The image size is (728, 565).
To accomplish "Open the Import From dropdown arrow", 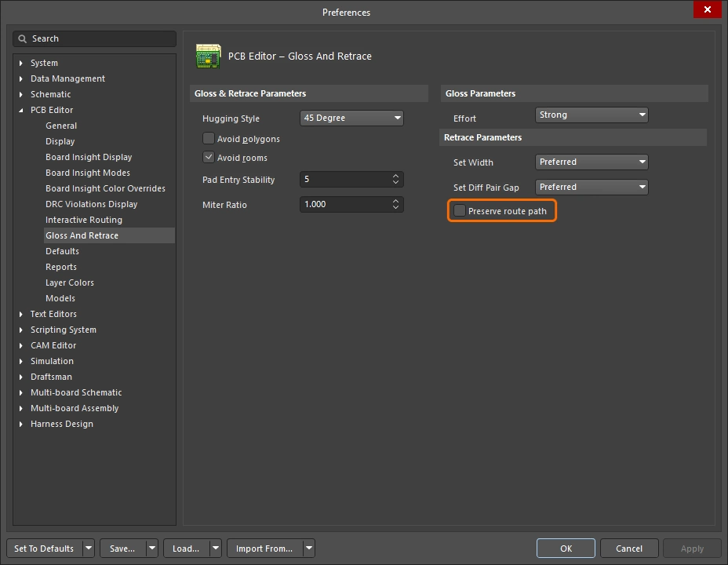I will coord(310,548).
